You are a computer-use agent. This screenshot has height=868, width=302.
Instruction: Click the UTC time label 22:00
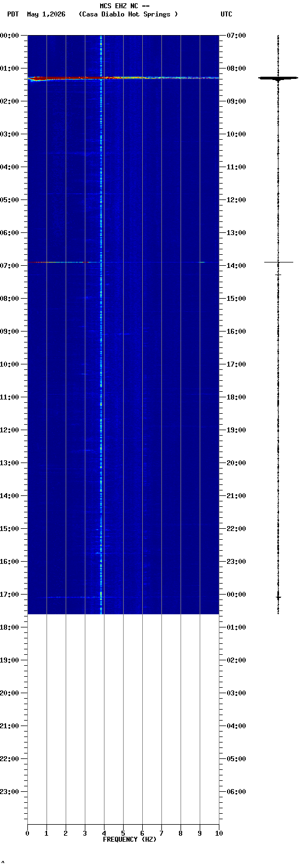[x=236, y=529]
